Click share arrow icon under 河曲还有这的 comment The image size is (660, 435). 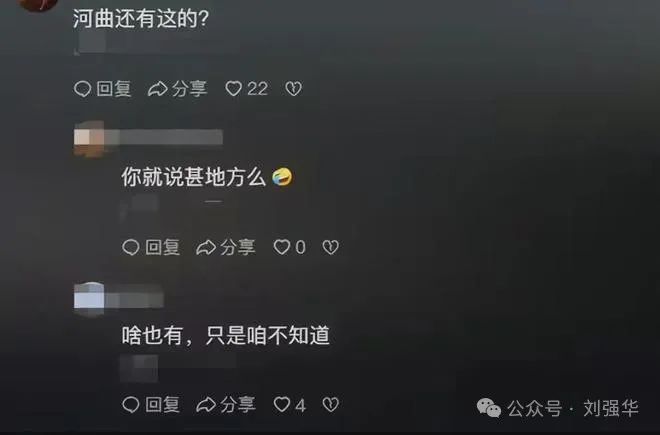click(157, 89)
